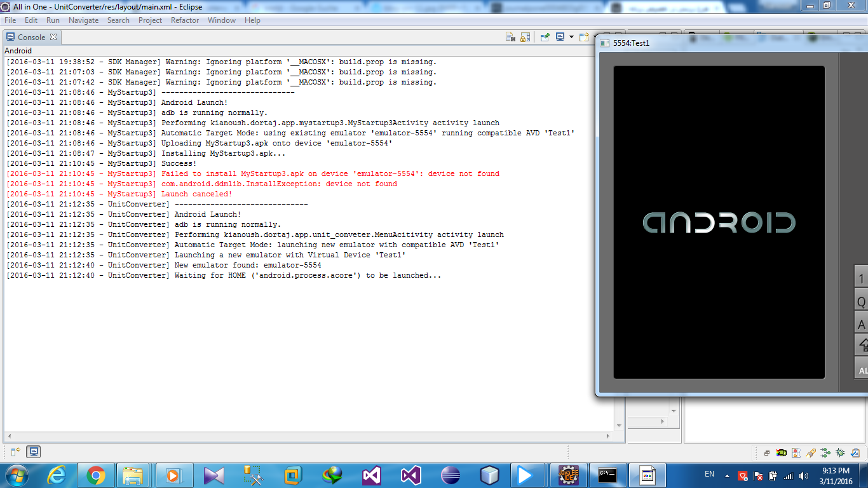This screenshot has width=868, height=488.
Task: Open the Run menu
Action: (53, 20)
